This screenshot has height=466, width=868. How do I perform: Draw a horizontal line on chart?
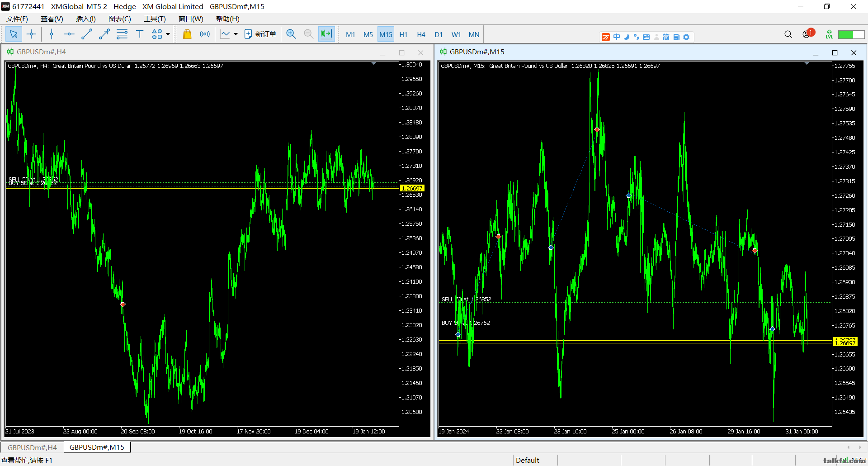point(69,34)
